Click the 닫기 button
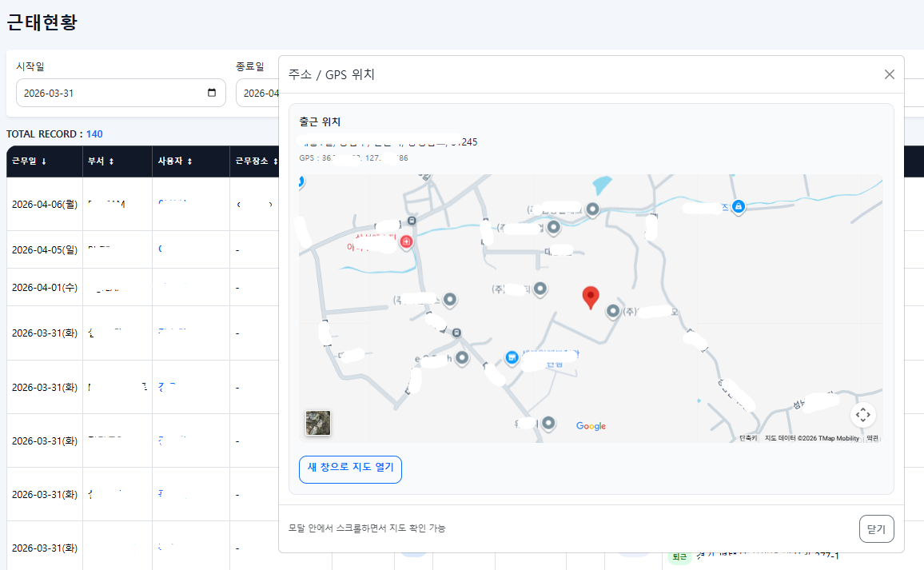The width and height of the screenshot is (924, 570). [x=876, y=528]
